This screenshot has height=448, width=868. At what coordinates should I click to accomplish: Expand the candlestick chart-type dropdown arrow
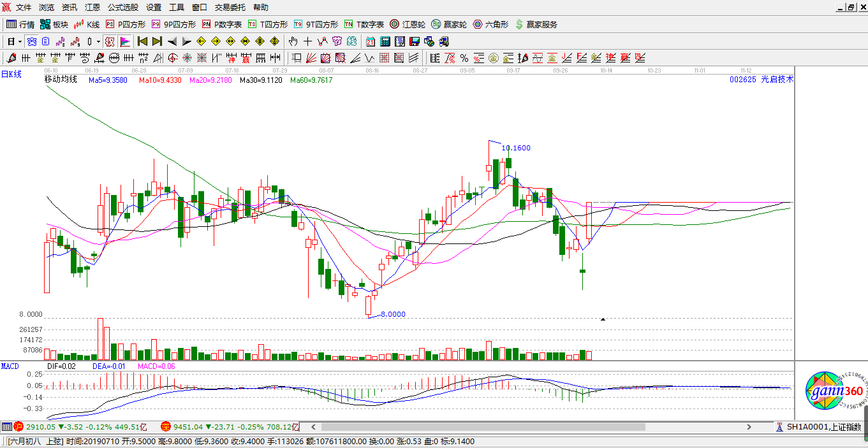[x=98, y=41]
